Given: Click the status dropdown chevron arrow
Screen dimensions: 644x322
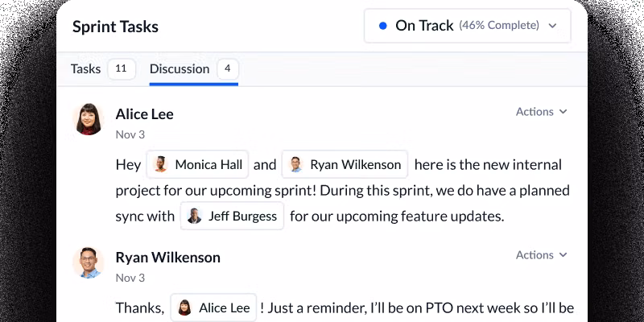Looking at the screenshot, I should (x=552, y=26).
